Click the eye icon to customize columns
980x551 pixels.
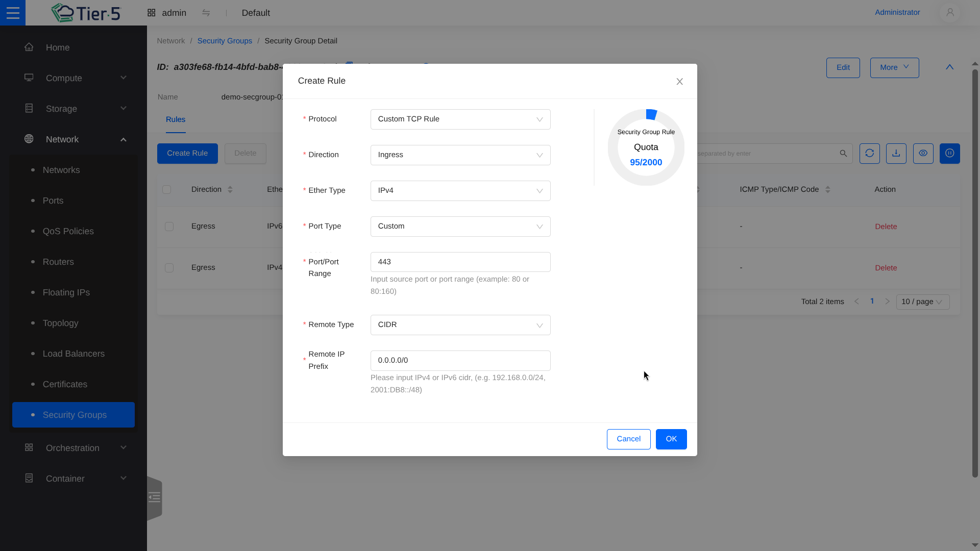923,154
